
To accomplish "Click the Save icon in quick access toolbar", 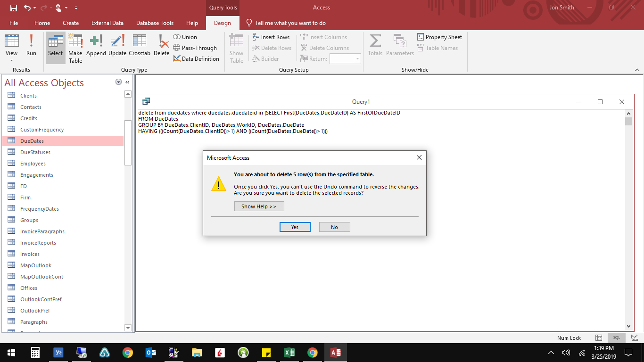I will [x=14, y=8].
